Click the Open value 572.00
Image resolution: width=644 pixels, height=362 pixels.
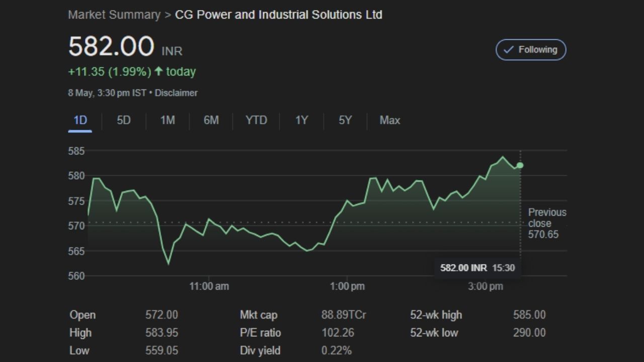[162, 315]
